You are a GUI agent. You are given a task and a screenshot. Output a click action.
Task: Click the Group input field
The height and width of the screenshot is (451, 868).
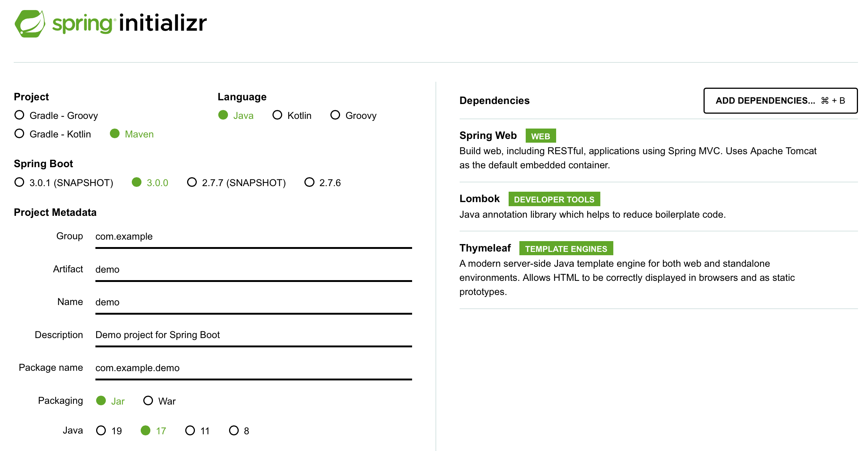[x=253, y=237]
